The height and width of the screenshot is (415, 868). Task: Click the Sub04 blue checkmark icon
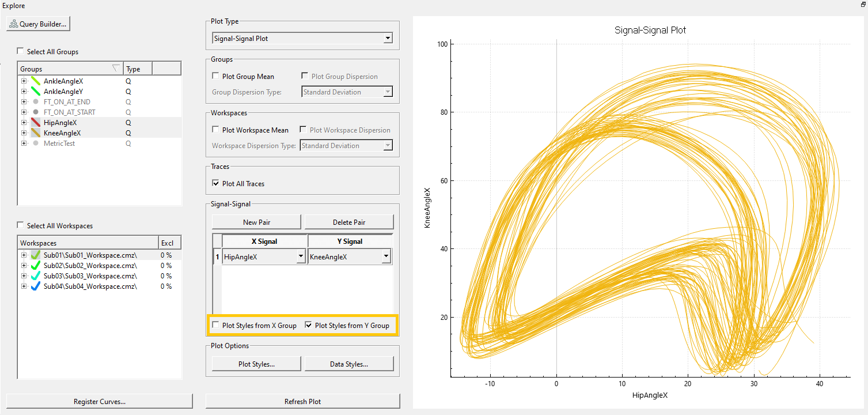tap(35, 286)
